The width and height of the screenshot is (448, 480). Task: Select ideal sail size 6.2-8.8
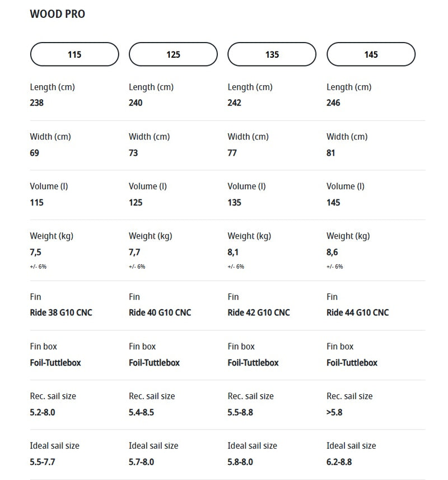[x=339, y=462]
